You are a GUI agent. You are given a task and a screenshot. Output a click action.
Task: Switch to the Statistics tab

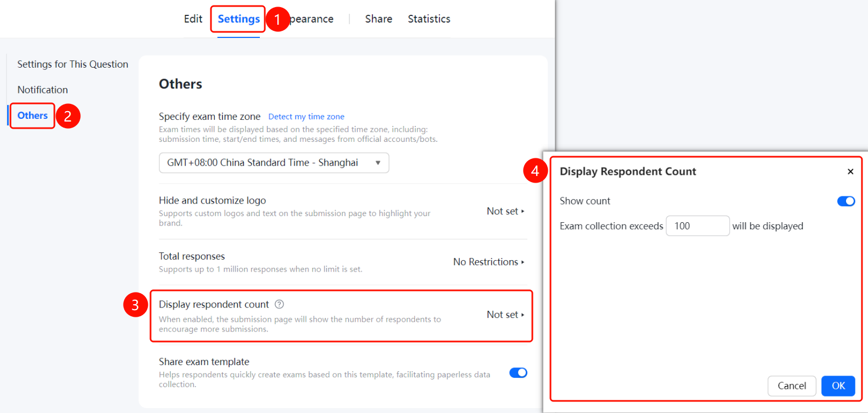pyautogui.click(x=429, y=19)
